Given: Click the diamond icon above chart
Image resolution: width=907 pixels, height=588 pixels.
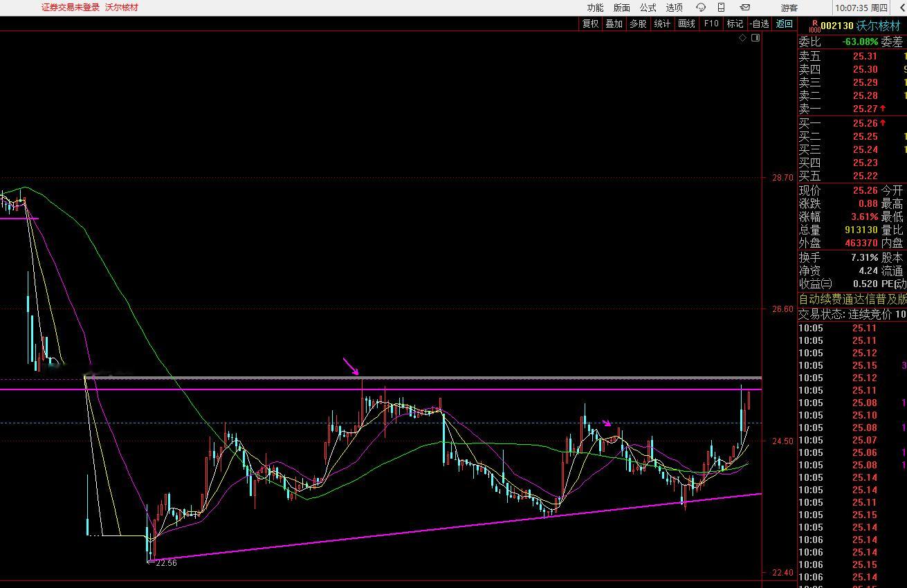Looking at the screenshot, I should coord(743,38).
